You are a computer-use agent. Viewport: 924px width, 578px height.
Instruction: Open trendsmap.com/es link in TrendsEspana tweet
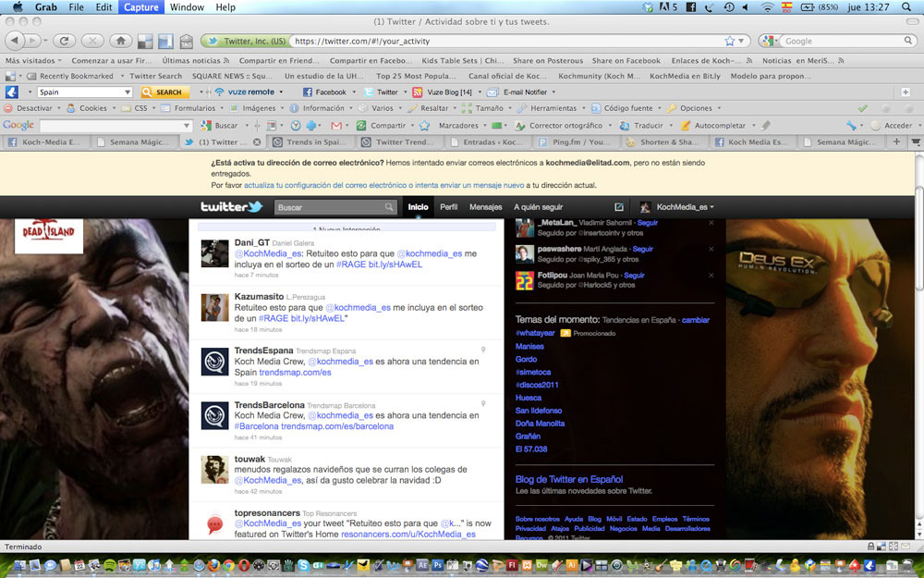pos(296,373)
